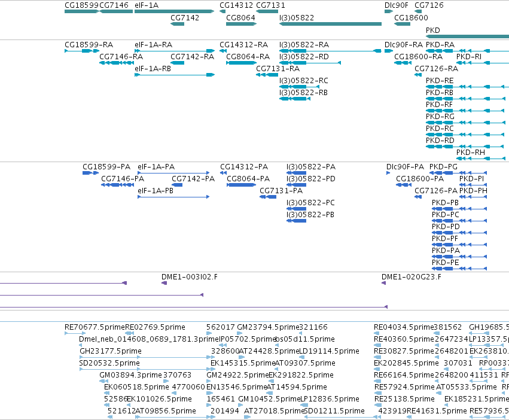Click protein eIF-1A-PB label
The width and height of the screenshot is (509, 420).
pos(156,191)
